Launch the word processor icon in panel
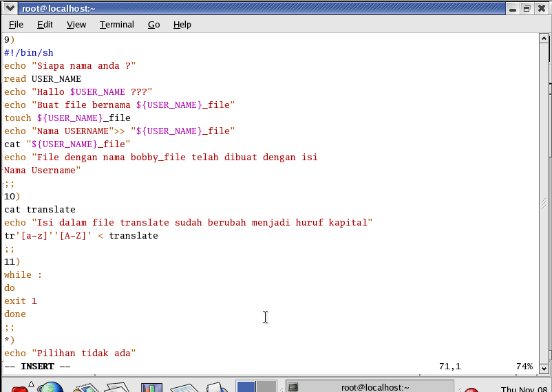552x392 pixels. coord(117,387)
